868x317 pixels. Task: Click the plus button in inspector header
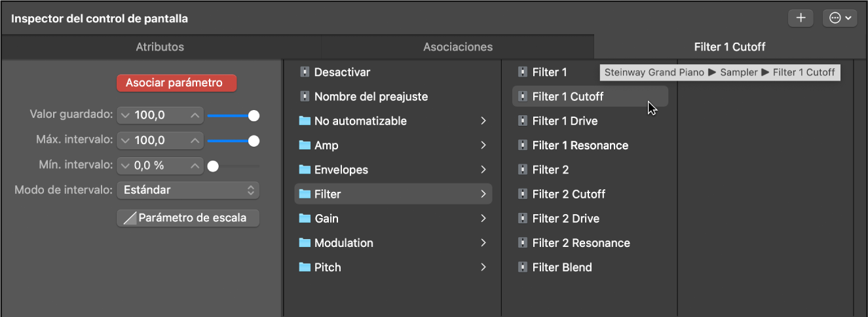(x=801, y=18)
